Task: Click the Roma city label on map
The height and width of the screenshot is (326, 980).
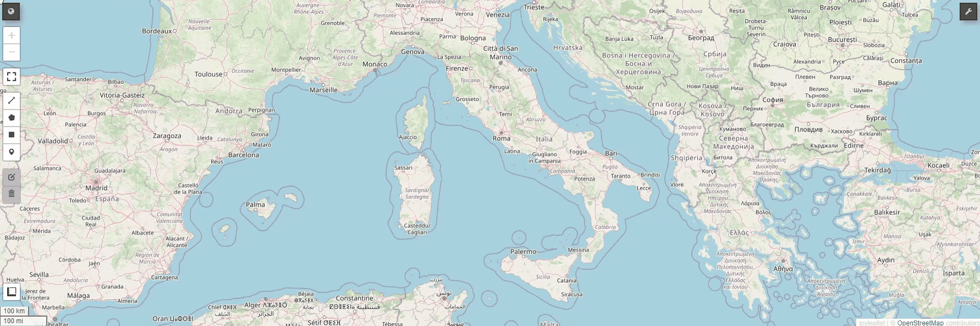Action: (x=502, y=138)
